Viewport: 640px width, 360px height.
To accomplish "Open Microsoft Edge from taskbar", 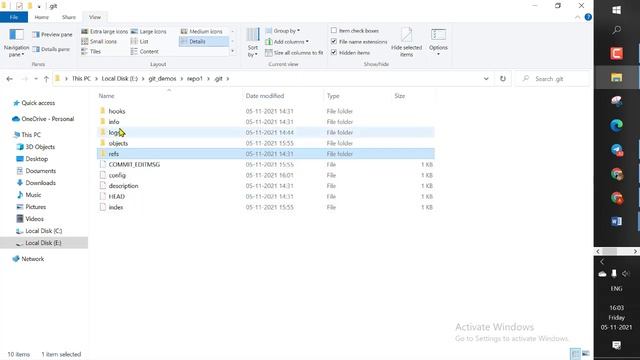I will [616, 125].
